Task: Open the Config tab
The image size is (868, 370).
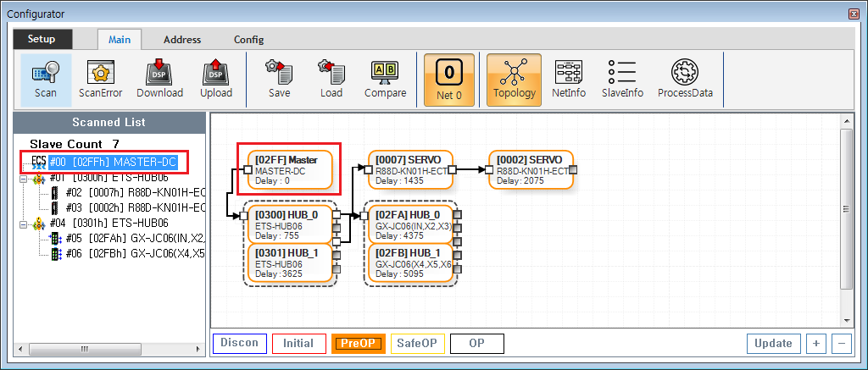Action: [248, 39]
